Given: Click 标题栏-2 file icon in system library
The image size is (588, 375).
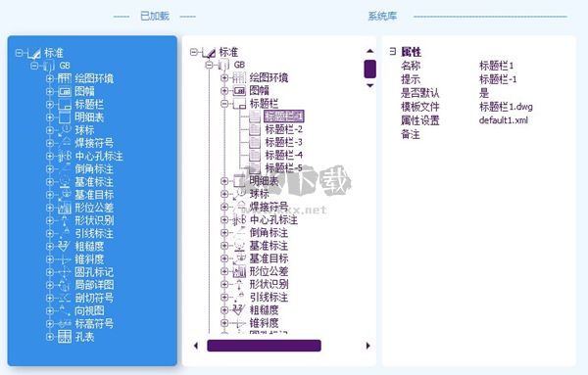Looking at the screenshot, I should point(255,129).
